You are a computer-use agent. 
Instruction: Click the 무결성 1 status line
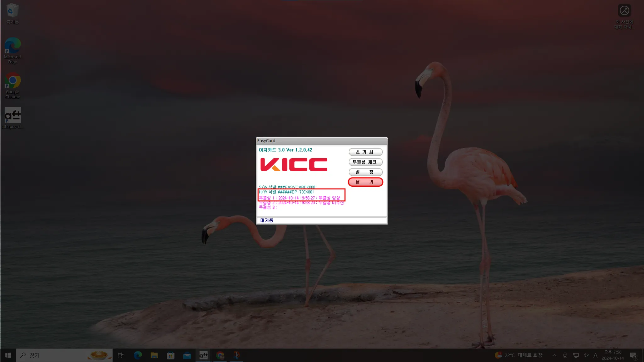point(299,198)
